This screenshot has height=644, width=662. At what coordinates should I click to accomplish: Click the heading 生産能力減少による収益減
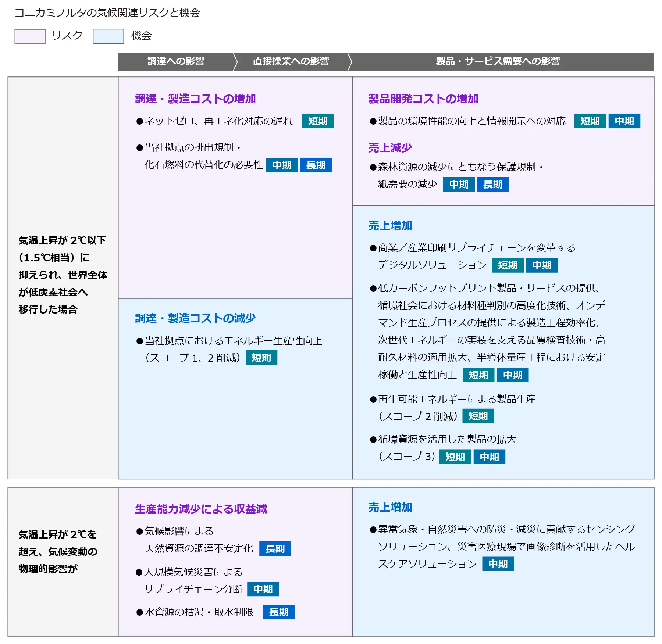point(201,509)
